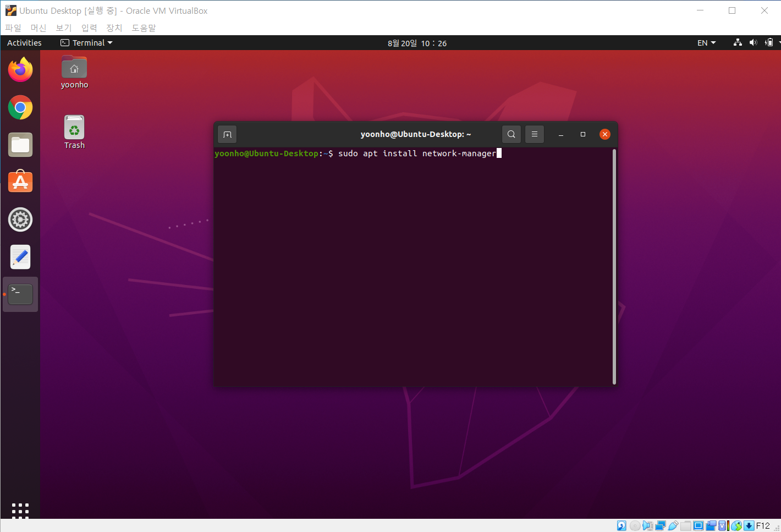781x532 pixels.
Task: Open the Files app in the dock
Action: 20,145
